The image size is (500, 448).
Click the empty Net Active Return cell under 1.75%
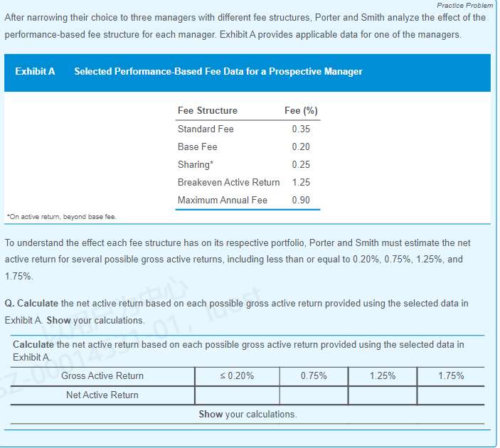450,395
